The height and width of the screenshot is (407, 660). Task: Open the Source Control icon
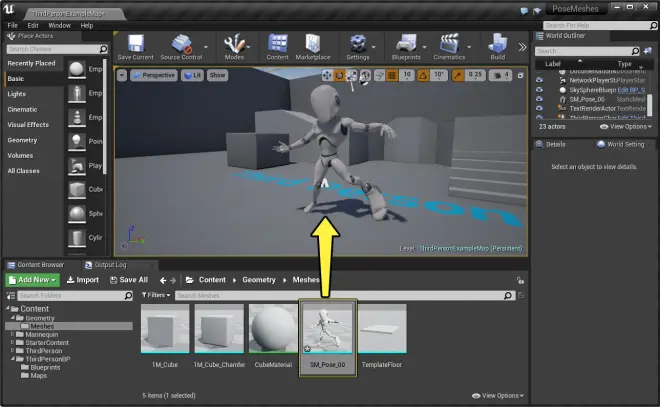click(x=181, y=43)
